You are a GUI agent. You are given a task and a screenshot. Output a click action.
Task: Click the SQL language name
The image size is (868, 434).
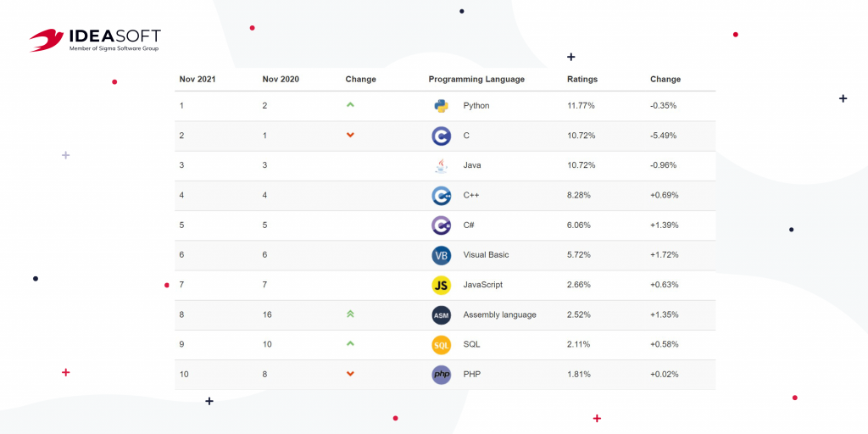471,345
